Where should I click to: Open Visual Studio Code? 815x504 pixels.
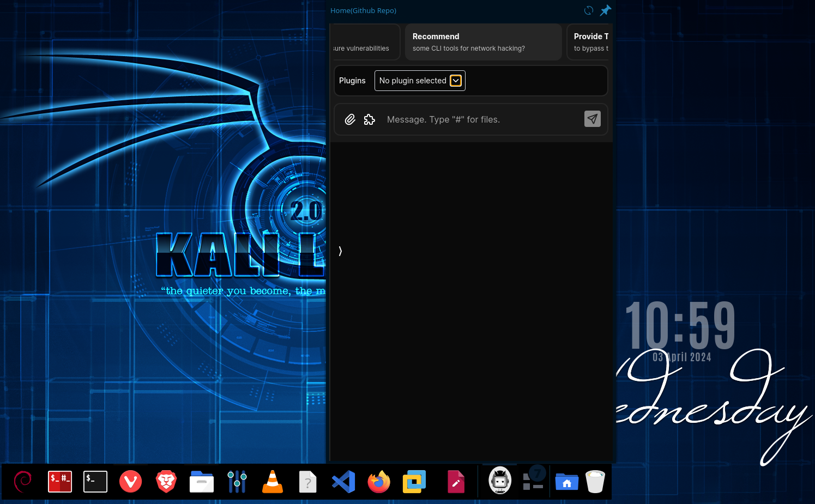coord(343,482)
